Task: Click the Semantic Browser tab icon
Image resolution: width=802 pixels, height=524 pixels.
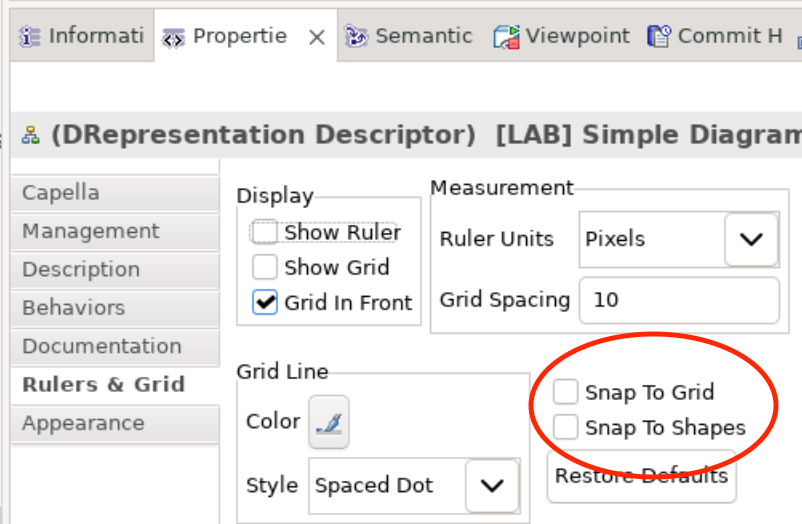Action: click(x=356, y=37)
